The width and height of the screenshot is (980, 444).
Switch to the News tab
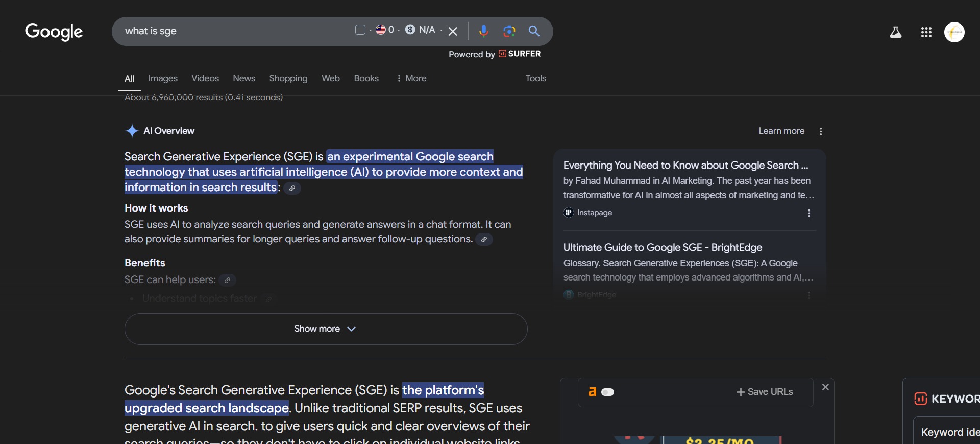tap(244, 78)
